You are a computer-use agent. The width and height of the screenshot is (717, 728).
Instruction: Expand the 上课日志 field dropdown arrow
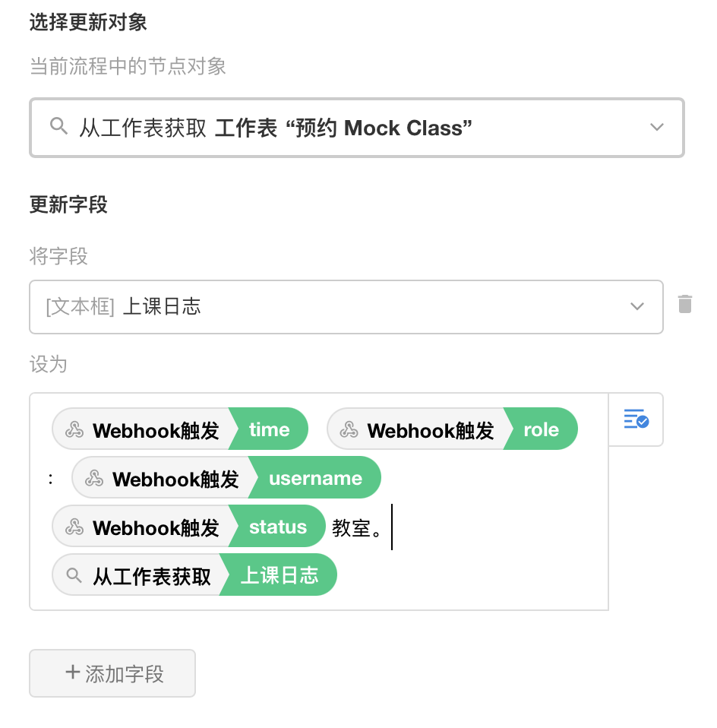pos(637,306)
